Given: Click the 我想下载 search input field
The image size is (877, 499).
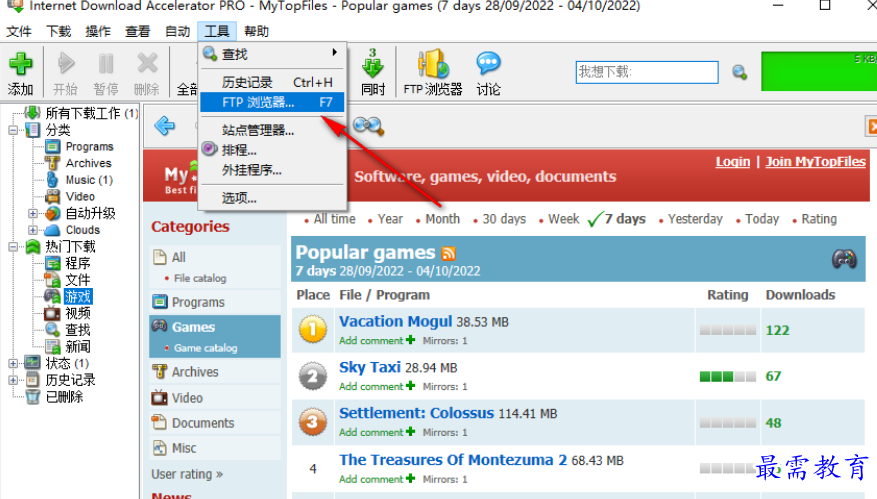Looking at the screenshot, I should (647, 72).
